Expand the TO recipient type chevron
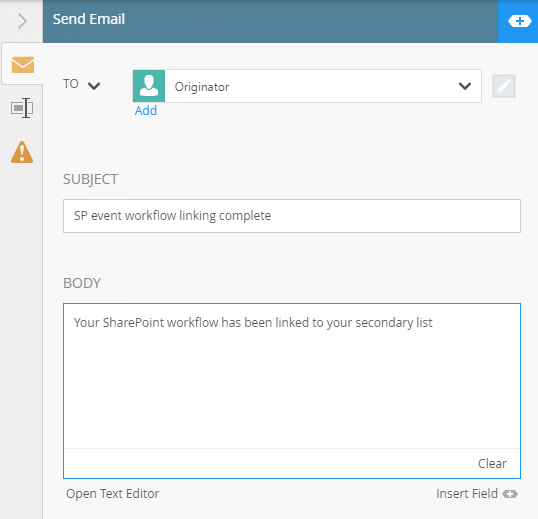 (94, 86)
